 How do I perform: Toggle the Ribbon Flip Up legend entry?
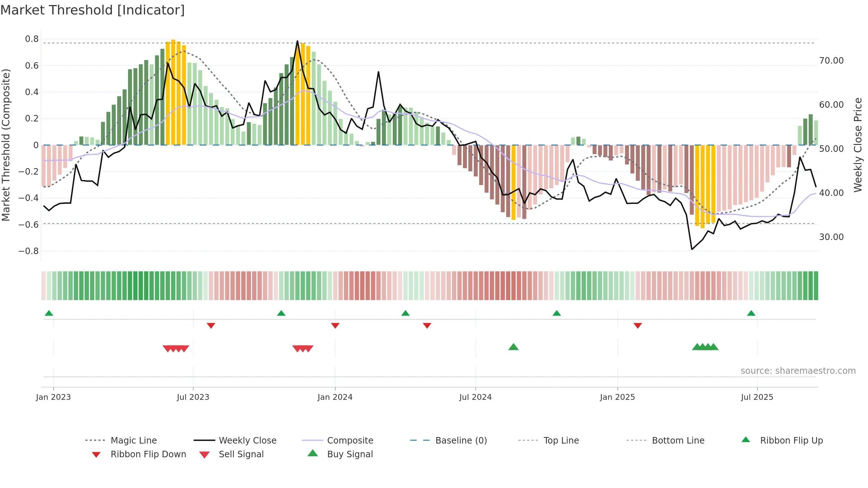(x=782, y=440)
